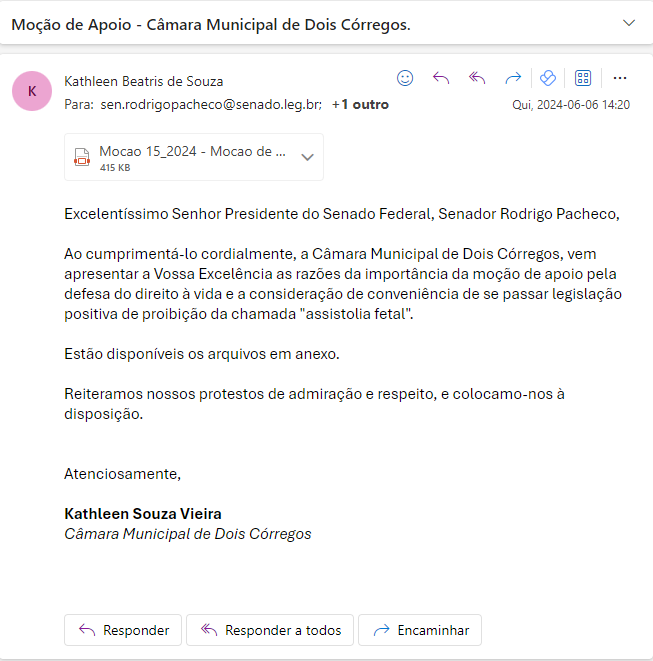The width and height of the screenshot is (653, 661).
Task: Click the reply all double-arrow icon
Action: (477, 78)
